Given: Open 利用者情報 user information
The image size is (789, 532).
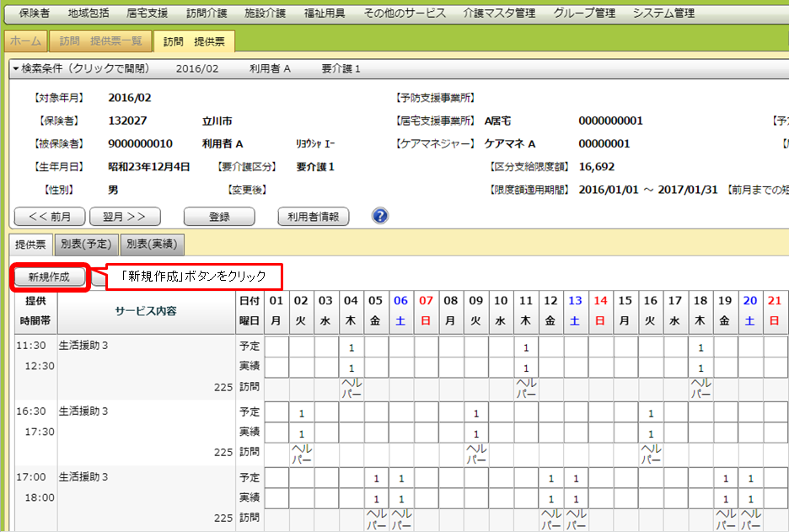Looking at the screenshot, I should (x=313, y=217).
